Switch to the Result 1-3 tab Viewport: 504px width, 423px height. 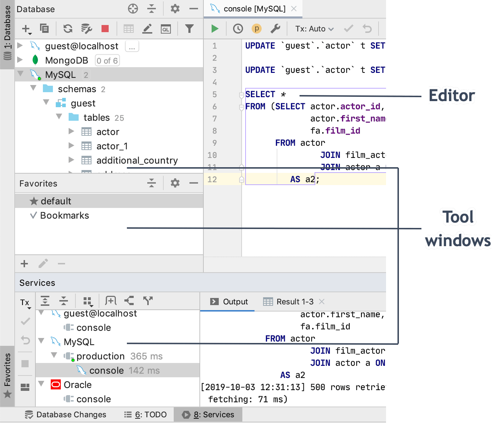click(x=295, y=302)
